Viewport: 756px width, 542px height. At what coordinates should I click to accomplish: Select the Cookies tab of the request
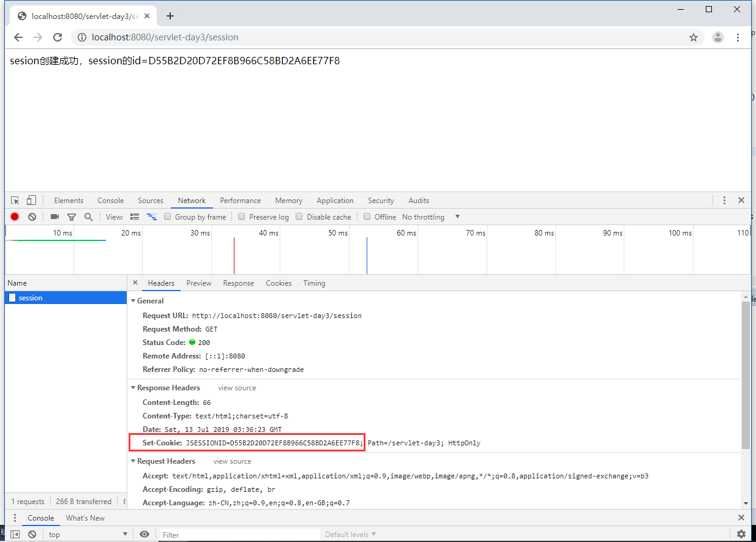(x=279, y=283)
